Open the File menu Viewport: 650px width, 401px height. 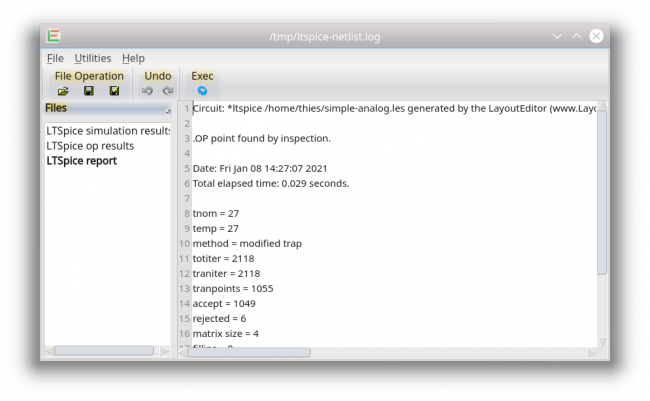(55, 58)
